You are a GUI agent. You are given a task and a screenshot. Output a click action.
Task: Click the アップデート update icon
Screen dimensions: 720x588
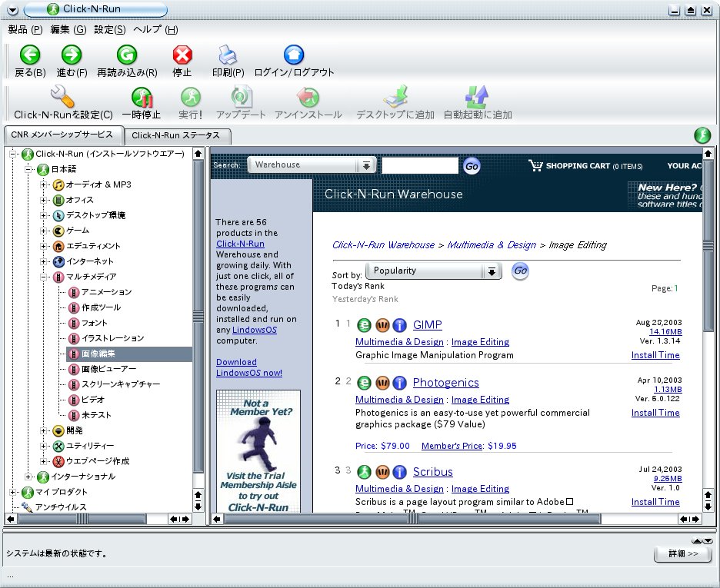[241, 97]
